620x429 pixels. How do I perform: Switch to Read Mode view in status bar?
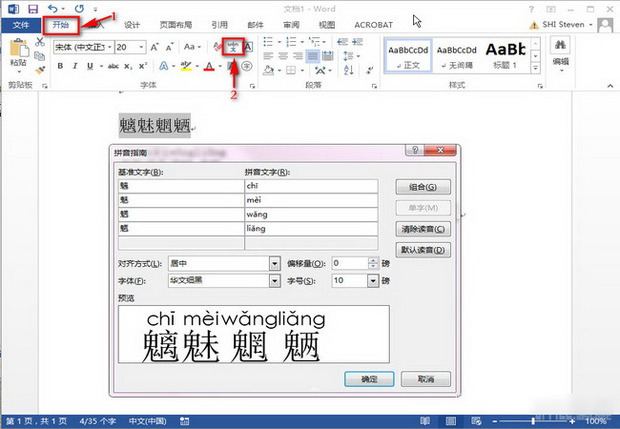click(425, 421)
